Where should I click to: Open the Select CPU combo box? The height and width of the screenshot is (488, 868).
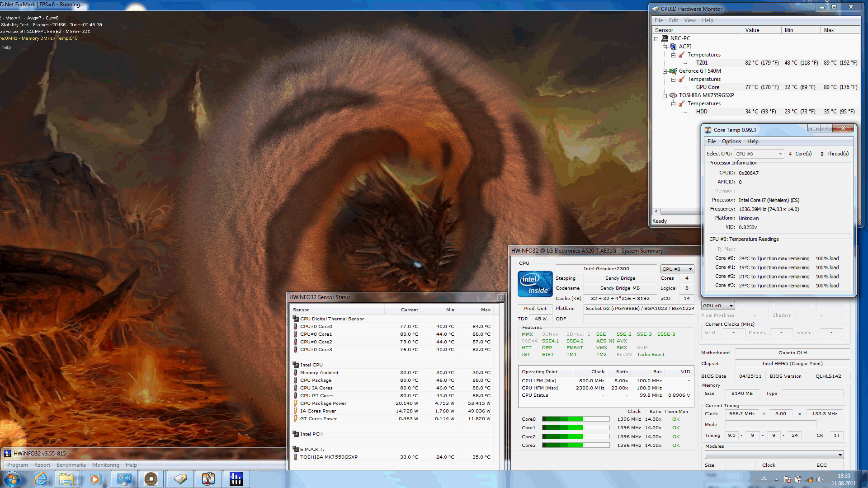(759, 154)
